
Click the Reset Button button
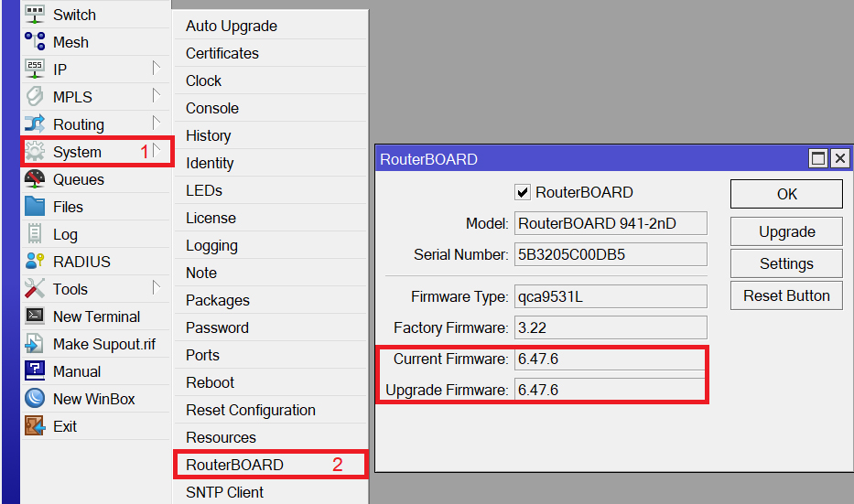coord(786,295)
